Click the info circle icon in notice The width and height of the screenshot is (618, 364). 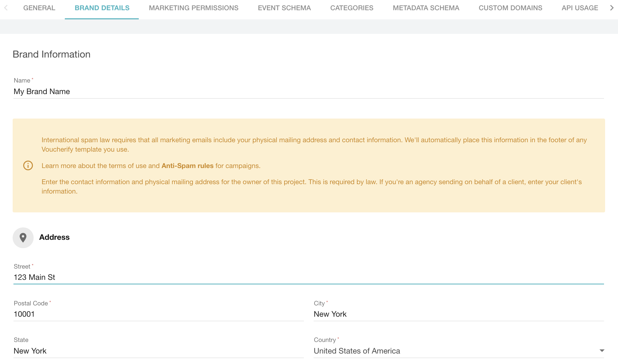[28, 166]
